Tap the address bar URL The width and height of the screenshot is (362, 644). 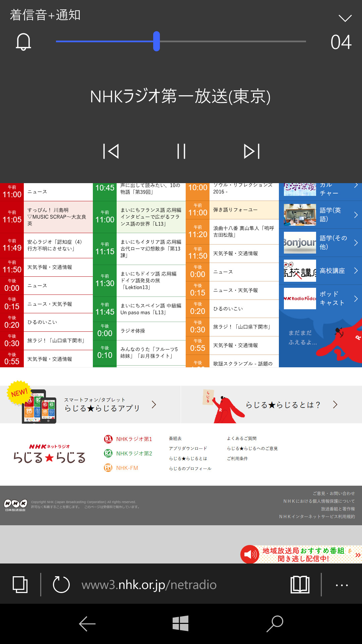149,585
